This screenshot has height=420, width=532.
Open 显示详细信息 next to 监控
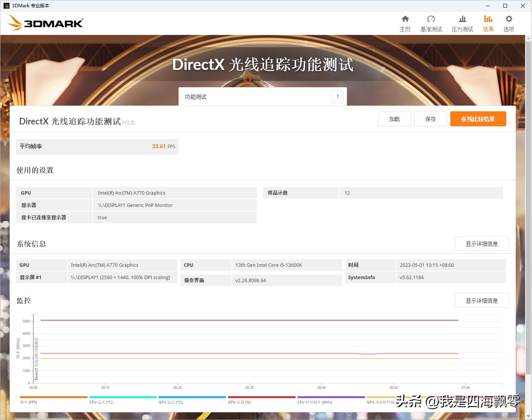(x=482, y=300)
